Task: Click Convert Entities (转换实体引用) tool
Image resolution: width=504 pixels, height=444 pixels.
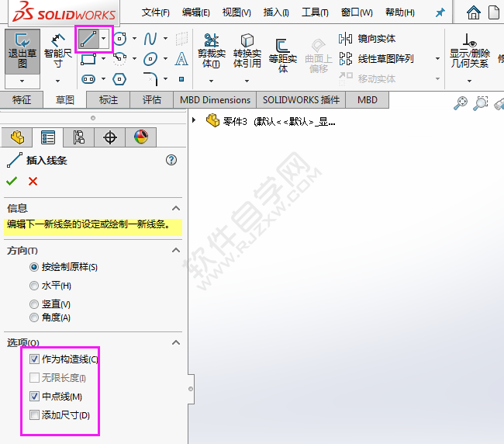Action: coord(247,50)
